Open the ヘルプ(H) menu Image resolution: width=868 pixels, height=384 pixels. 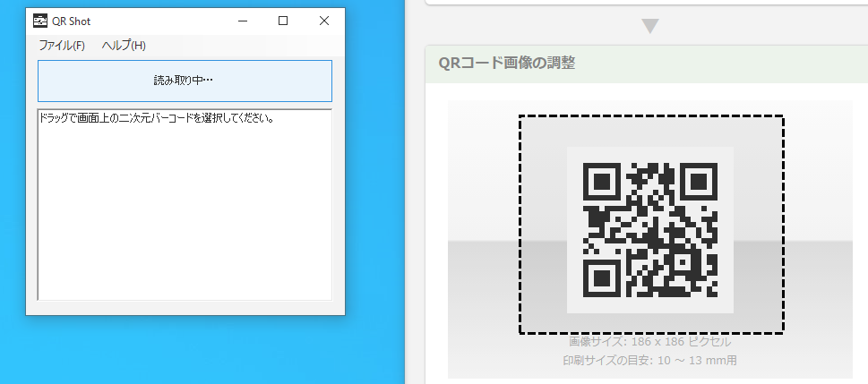pos(124,46)
